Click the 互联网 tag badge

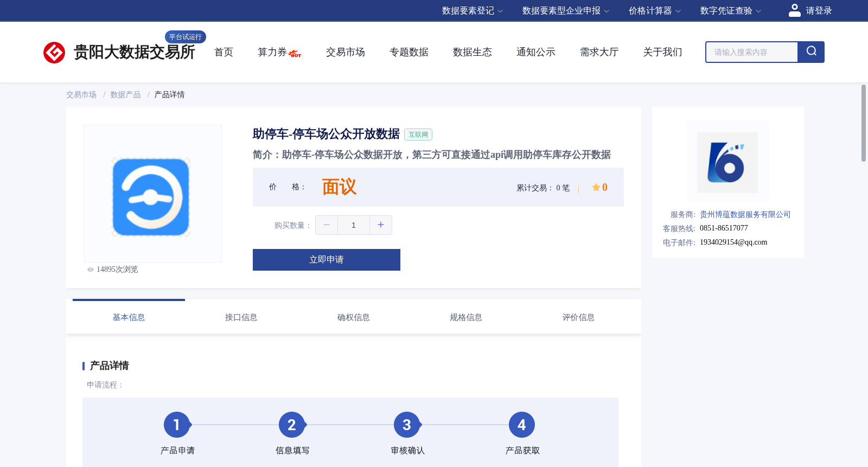(x=418, y=135)
